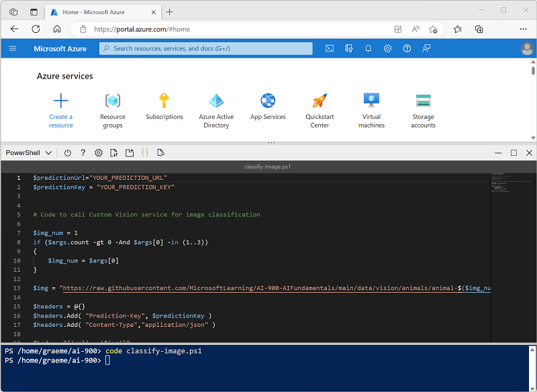The height and width of the screenshot is (392, 537).
Task: Click the Azure search resources box
Action: (x=206, y=48)
